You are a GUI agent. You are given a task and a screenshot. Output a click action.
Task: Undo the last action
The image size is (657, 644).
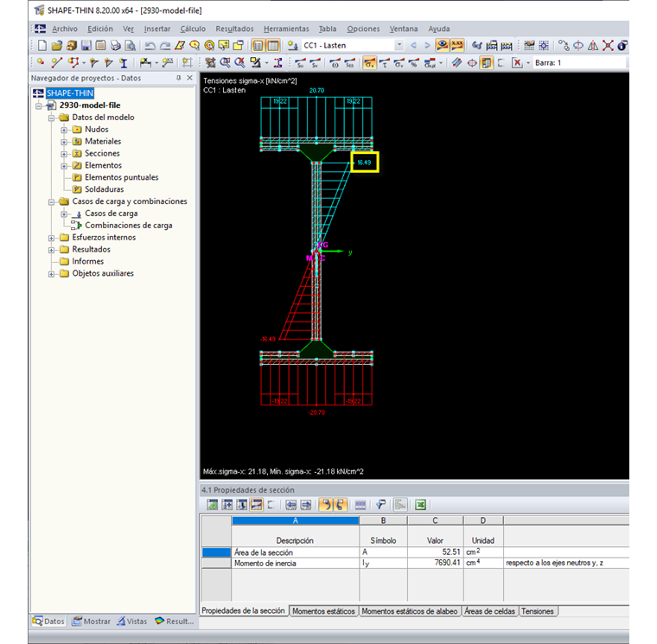pos(150,45)
